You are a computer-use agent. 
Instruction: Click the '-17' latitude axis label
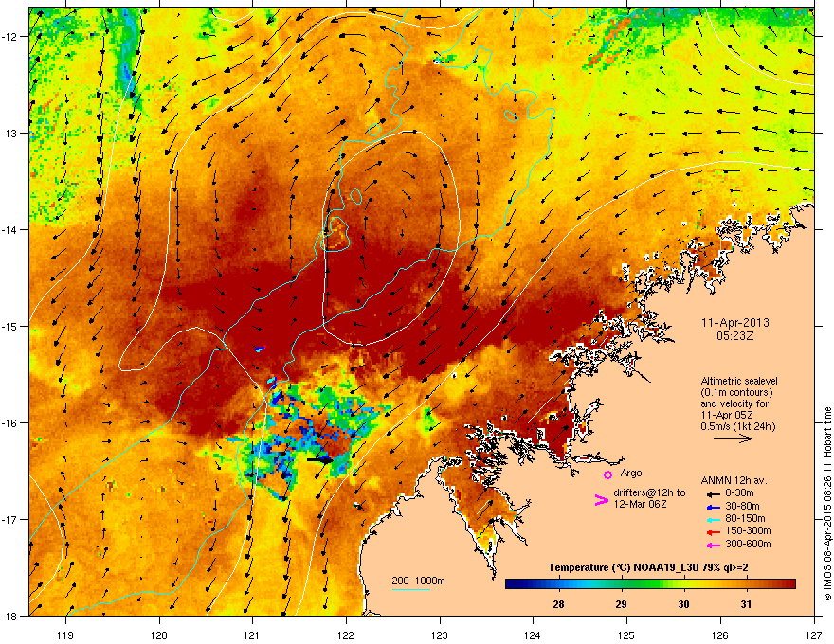click(9, 520)
